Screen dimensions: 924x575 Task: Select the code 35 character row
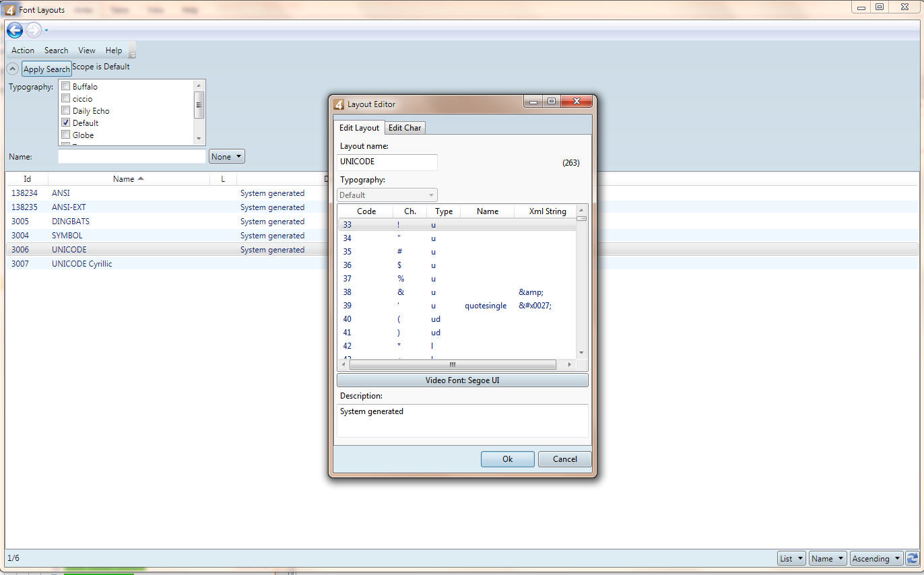pos(457,252)
